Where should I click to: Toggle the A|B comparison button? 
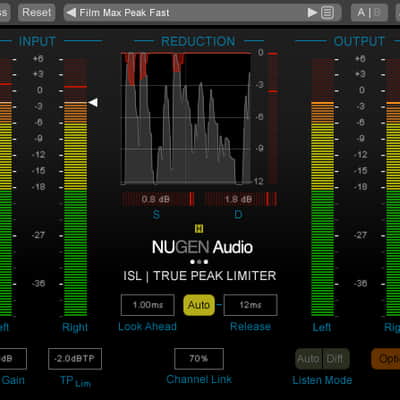(369, 13)
